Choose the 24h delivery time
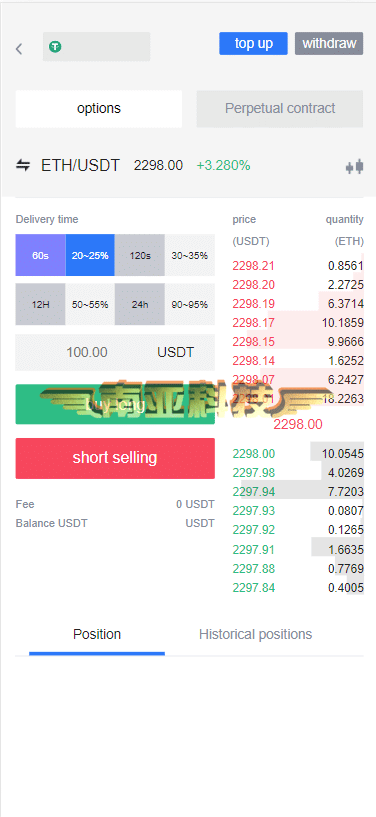The image size is (376, 817). pos(140,304)
